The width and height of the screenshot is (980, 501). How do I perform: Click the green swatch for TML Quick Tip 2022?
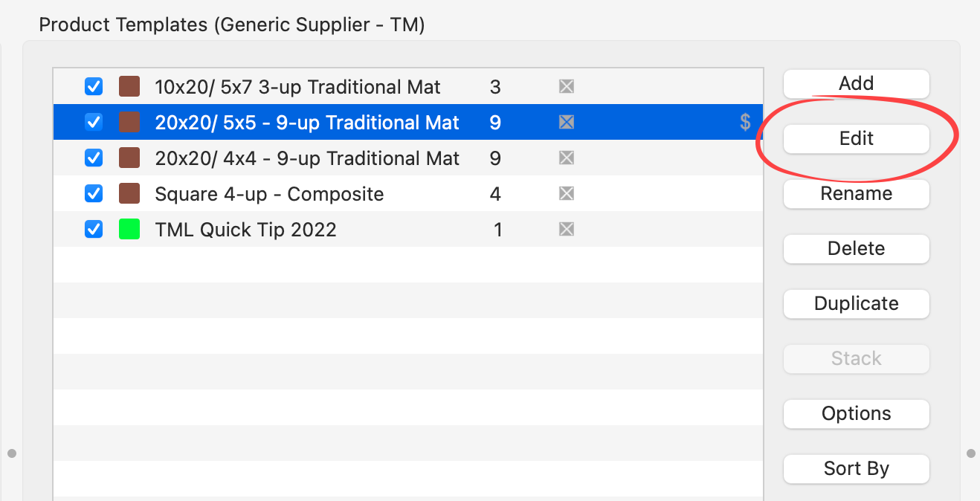(x=129, y=230)
